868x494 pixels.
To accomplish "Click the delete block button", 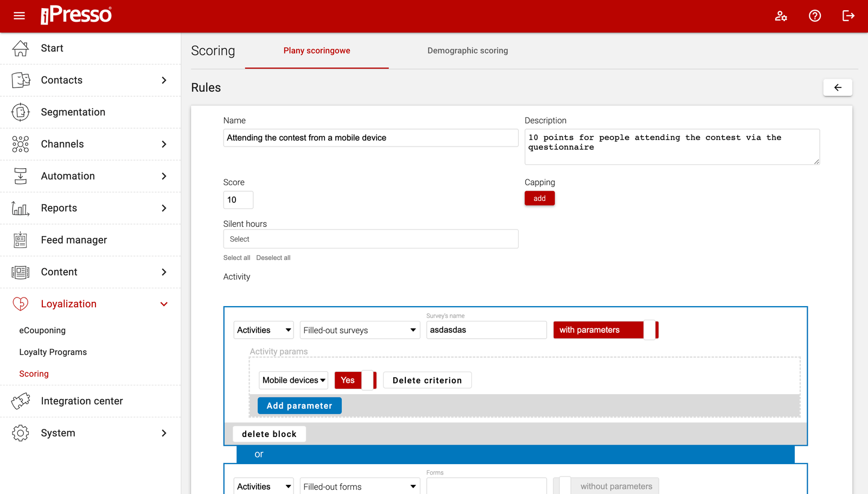I will (x=269, y=434).
